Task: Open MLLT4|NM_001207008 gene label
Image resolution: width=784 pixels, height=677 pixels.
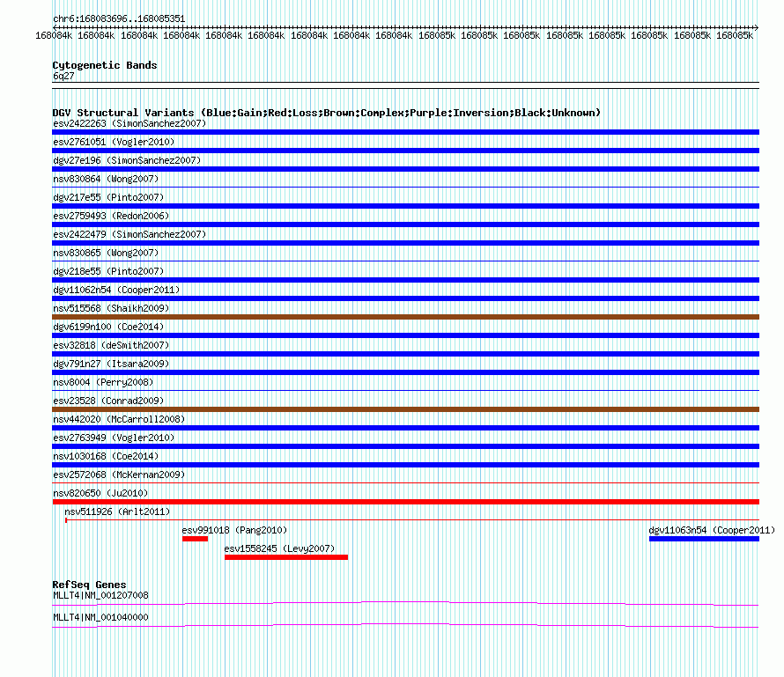Action: coord(100,595)
